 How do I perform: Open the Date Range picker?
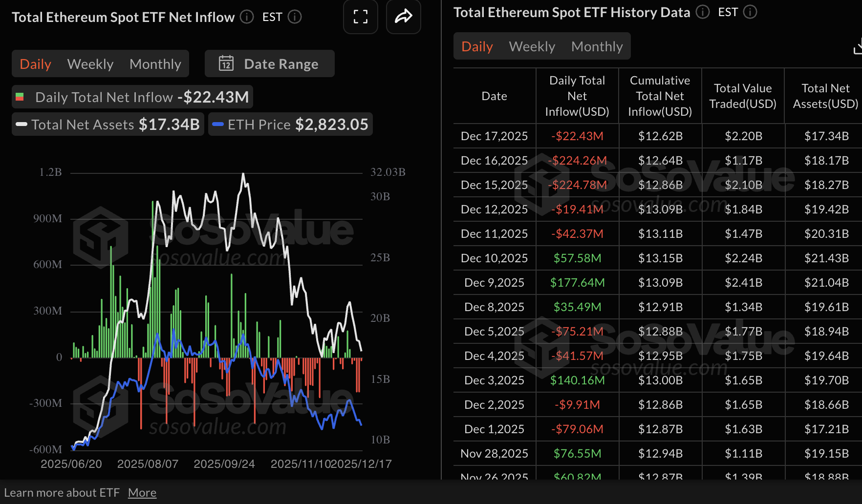point(269,63)
